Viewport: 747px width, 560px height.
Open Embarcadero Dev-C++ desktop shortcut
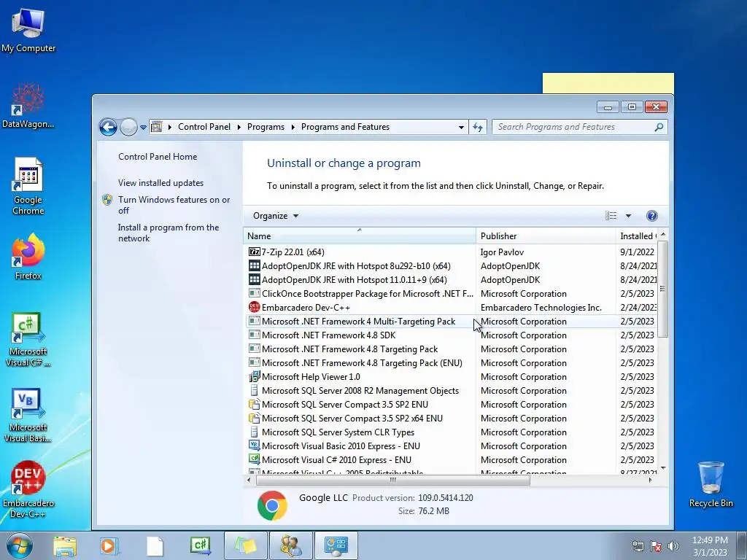click(x=28, y=489)
